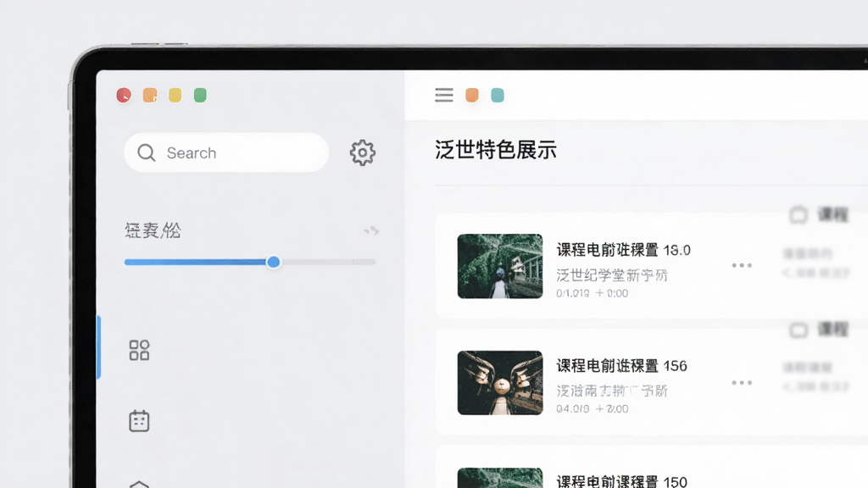This screenshot has width=868, height=488.
Task: Click the subtitle under the 13.0 title
Action: (x=612, y=275)
